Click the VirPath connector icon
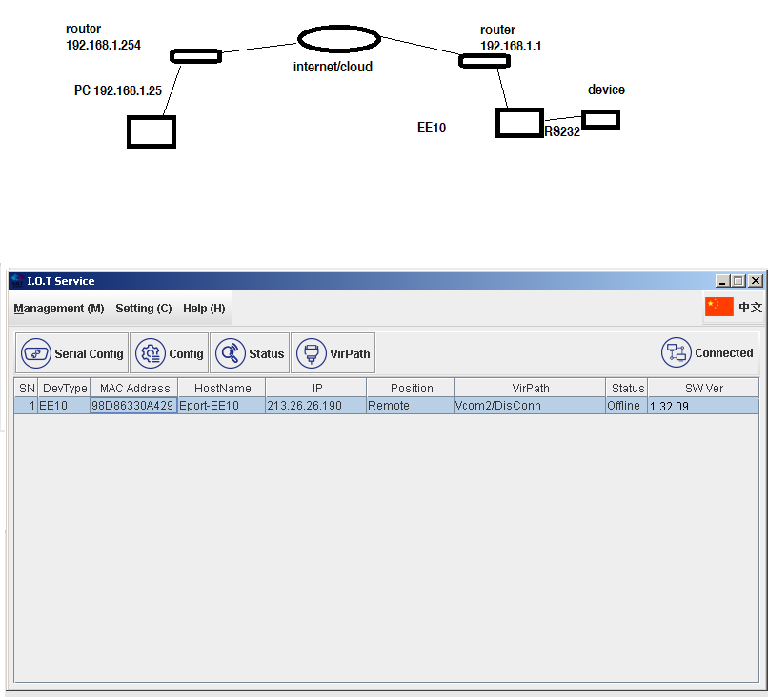This screenshot has height=700, width=768. pyautogui.click(x=311, y=353)
